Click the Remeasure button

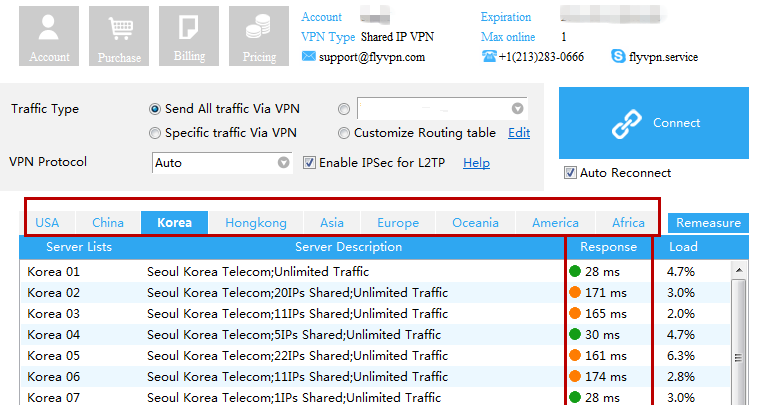(x=708, y=223)
